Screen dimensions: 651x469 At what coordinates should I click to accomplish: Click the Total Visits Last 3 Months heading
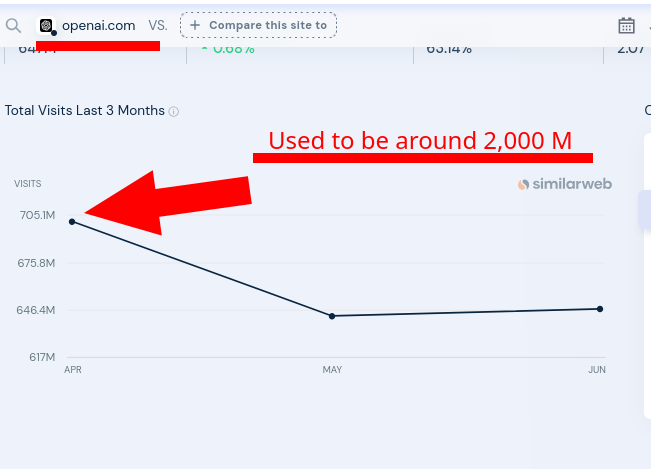(x=85, y=110)
